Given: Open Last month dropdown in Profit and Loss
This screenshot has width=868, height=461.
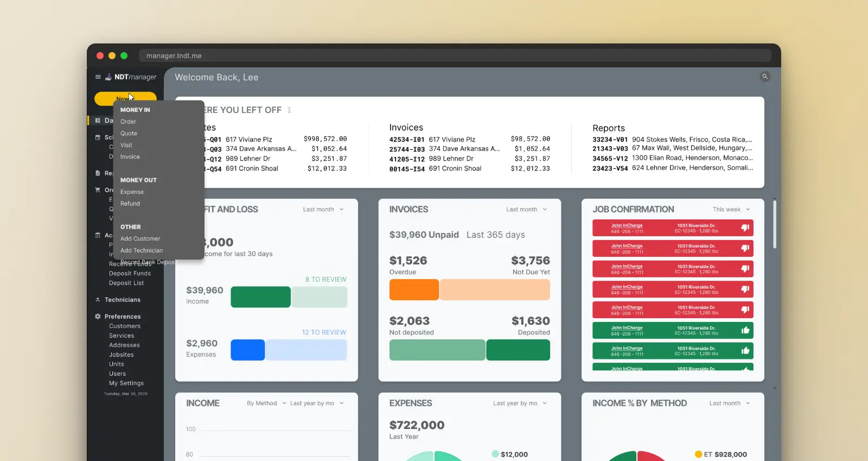Looking at the screenshot, I should (x=323, y=210).
